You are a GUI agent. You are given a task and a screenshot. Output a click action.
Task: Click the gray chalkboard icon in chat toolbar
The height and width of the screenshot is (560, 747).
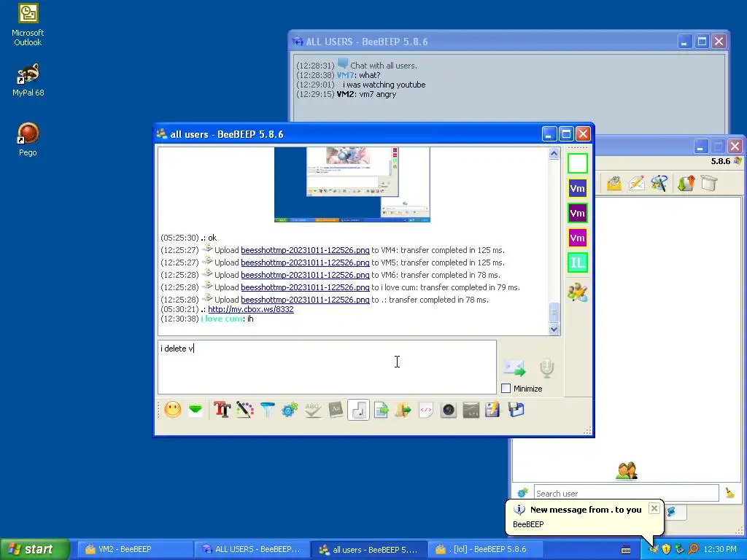[x=471, y=410]
